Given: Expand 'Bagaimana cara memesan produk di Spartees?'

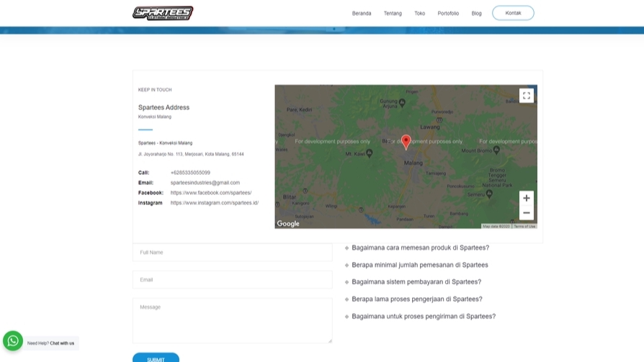Looking at the screenshot, I should tap(420, 248).
